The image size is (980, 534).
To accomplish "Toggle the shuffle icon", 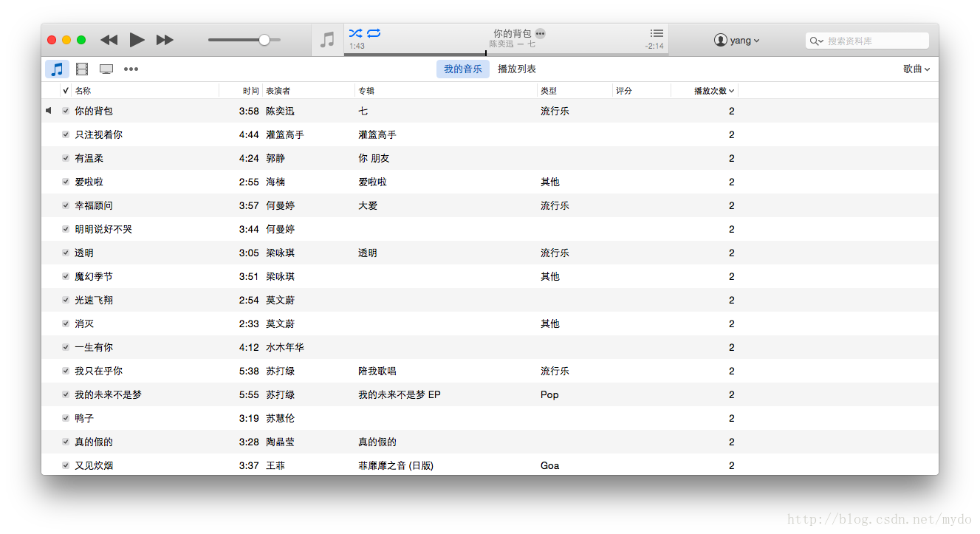I will 355,33.
